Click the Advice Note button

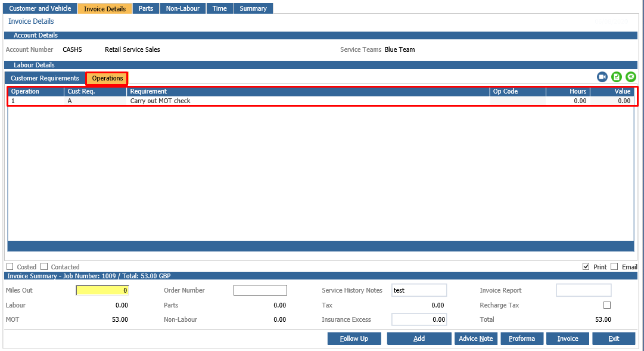[475, 338]
